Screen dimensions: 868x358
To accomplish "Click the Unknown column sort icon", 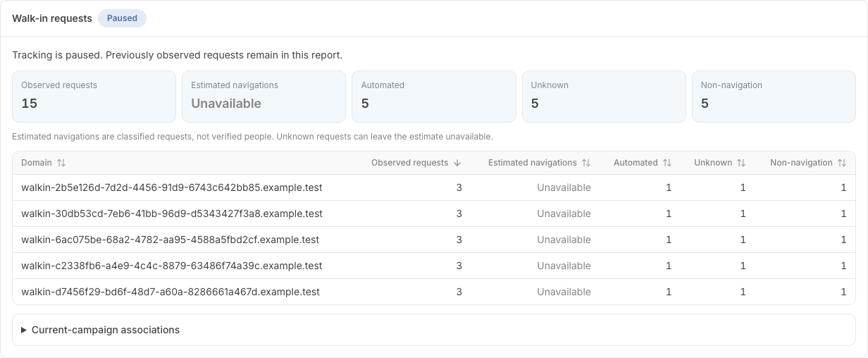I will tap(741, 163).
